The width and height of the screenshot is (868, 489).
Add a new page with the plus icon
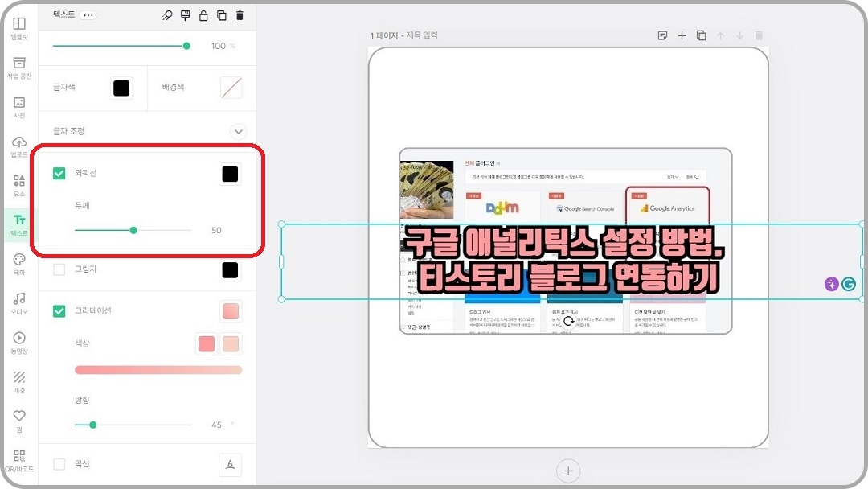pyautogui.click(x=568, y=471)
